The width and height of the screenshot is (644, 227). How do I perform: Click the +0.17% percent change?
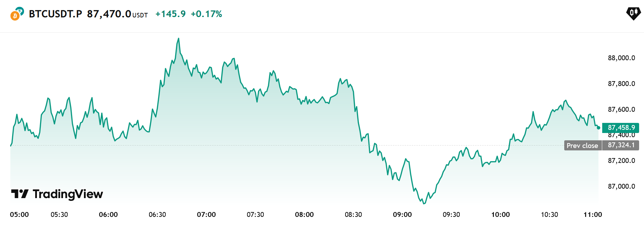206,14
